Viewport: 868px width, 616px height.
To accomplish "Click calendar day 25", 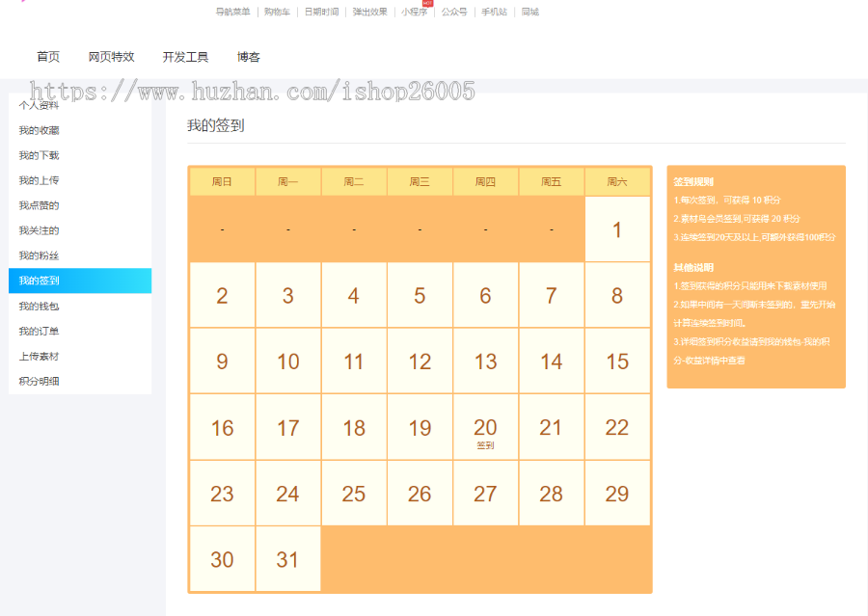I will 354,494.
